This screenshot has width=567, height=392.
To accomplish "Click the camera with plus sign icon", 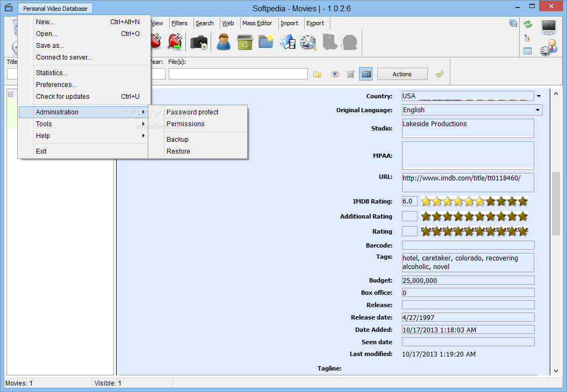I will (x=198, y=42).
